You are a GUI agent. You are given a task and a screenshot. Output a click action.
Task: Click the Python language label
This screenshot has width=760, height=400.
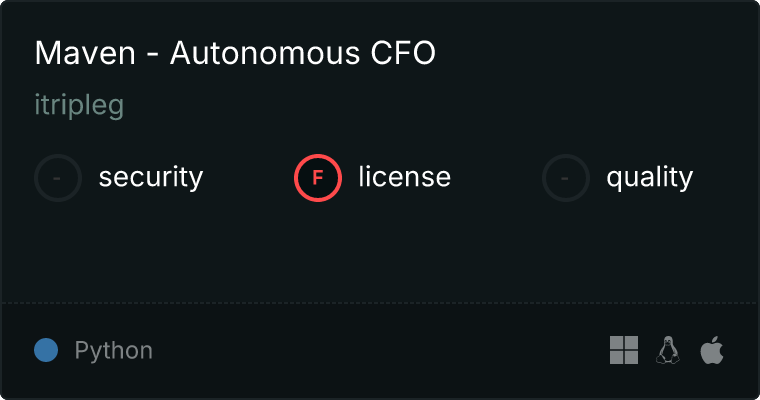pos(114,351)
